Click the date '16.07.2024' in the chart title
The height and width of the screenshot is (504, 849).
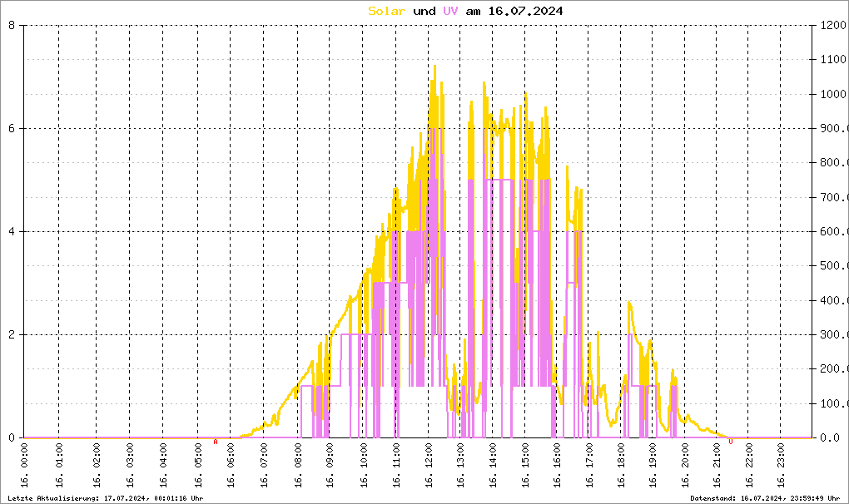click(x=525, y=11)
